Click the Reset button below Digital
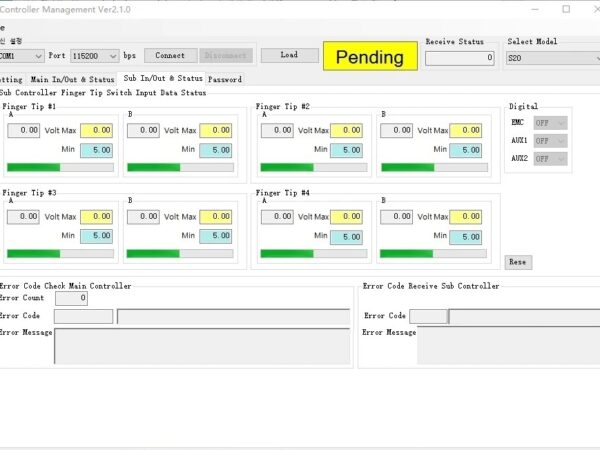 pyautogui.click(x=518, y=262)
